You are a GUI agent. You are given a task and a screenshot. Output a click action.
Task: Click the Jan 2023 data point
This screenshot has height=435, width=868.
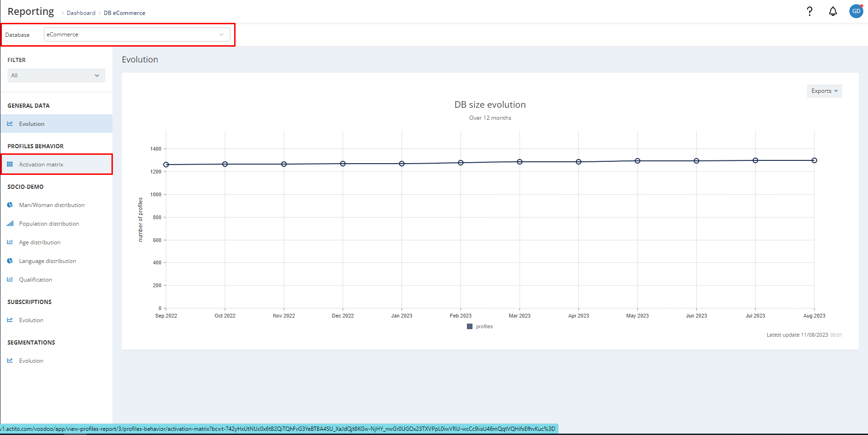402,164
